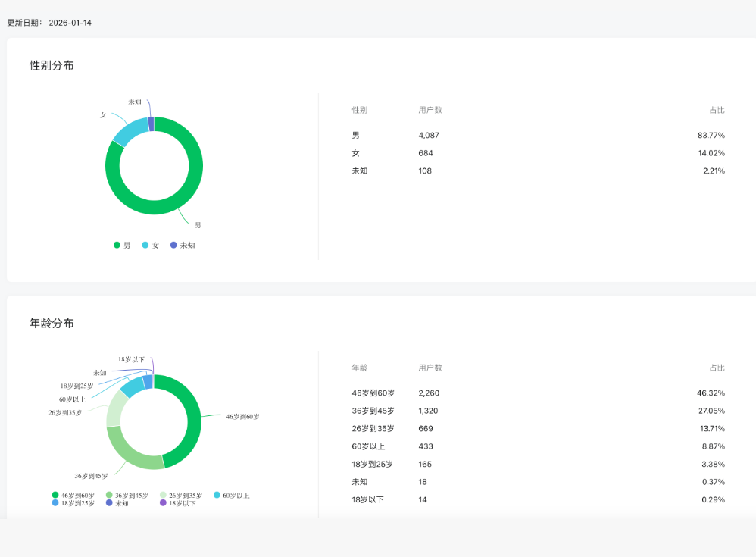Click the cyan 女 segment of gender donut
This screenshot has width=756, height=557.
pyautogui.click(x=130, y=130)
